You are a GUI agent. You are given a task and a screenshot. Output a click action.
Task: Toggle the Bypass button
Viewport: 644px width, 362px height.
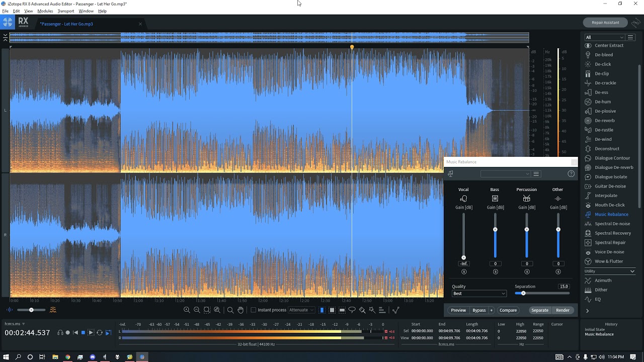(x=479, y=310)
